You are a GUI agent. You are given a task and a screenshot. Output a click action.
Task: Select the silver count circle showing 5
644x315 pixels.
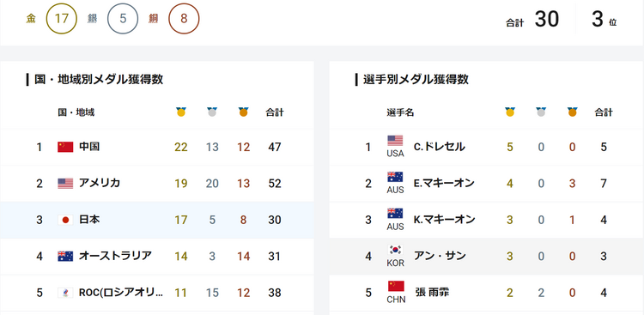(123, 19)
